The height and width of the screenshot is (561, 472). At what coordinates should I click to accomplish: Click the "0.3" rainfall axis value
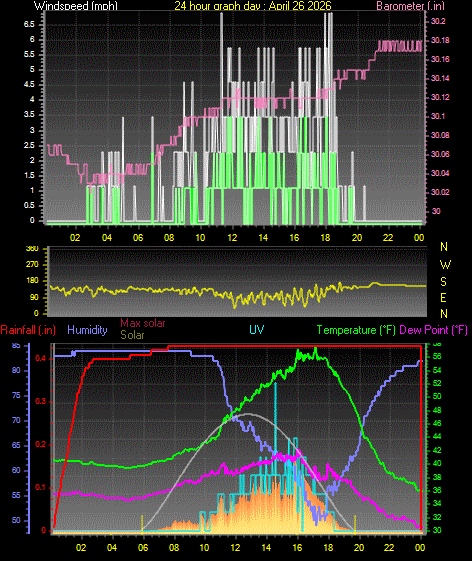tap(41, 401)
